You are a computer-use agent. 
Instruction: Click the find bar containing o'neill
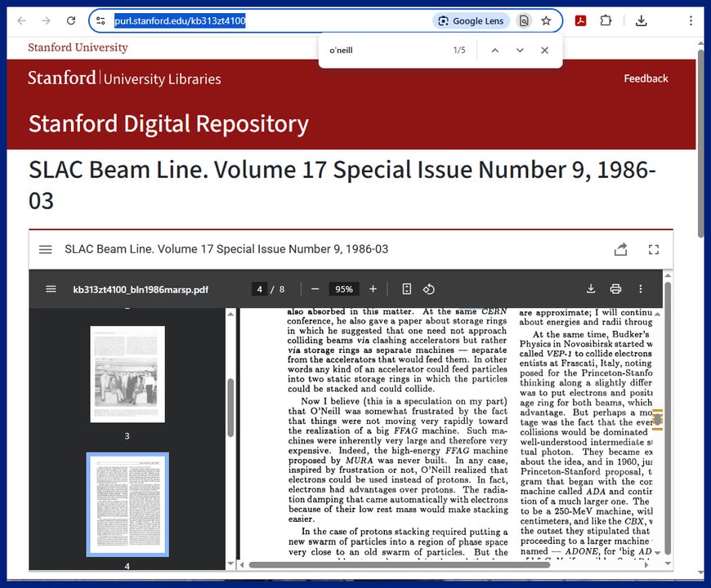[386, 51]
